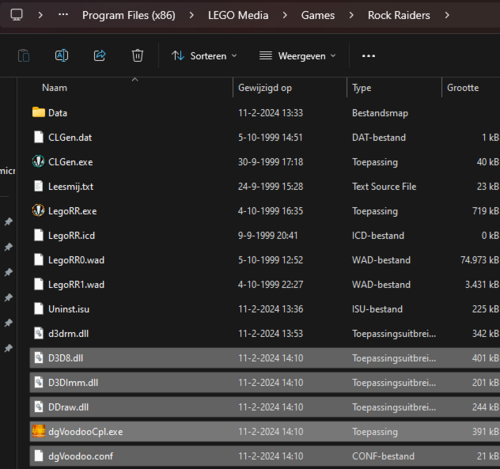The width and height of the screenshot is (500, 469).
Task: Click the LegoRR.icd file icon
Action: (x=39, y=235)
